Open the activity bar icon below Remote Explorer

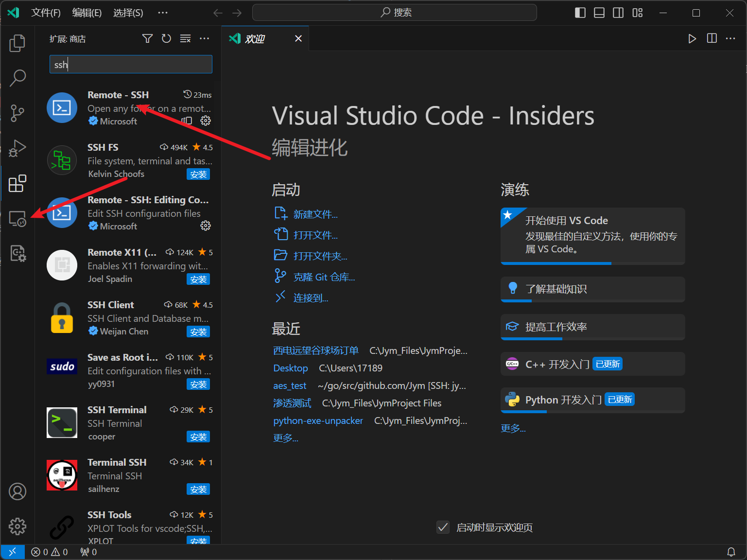pyautogui.click(x=17, y=253)
